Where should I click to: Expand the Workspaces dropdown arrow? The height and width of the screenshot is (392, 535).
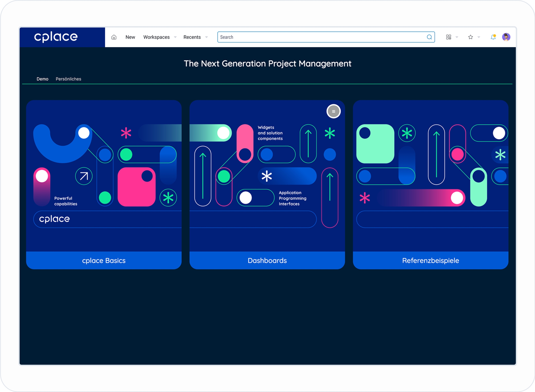point(175,37)
